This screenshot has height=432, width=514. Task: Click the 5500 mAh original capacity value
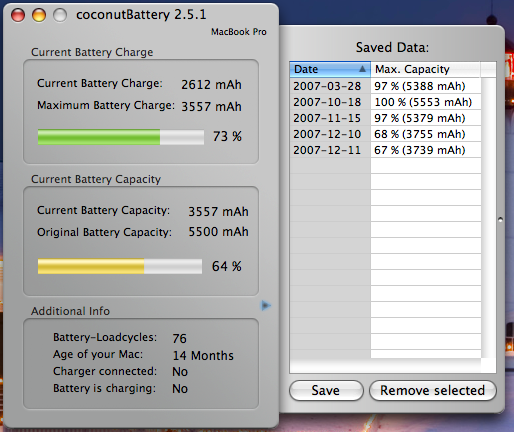point(218,232)
